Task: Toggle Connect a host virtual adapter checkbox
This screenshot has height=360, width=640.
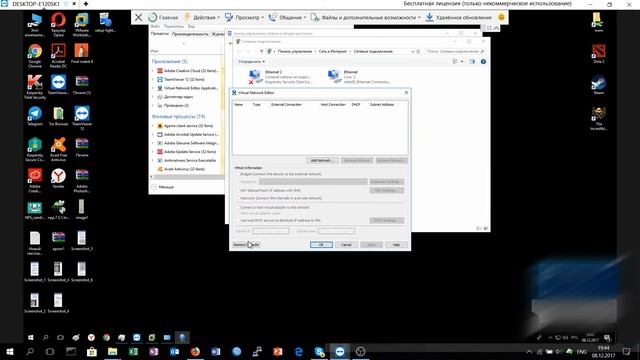Action: point(238,207)
